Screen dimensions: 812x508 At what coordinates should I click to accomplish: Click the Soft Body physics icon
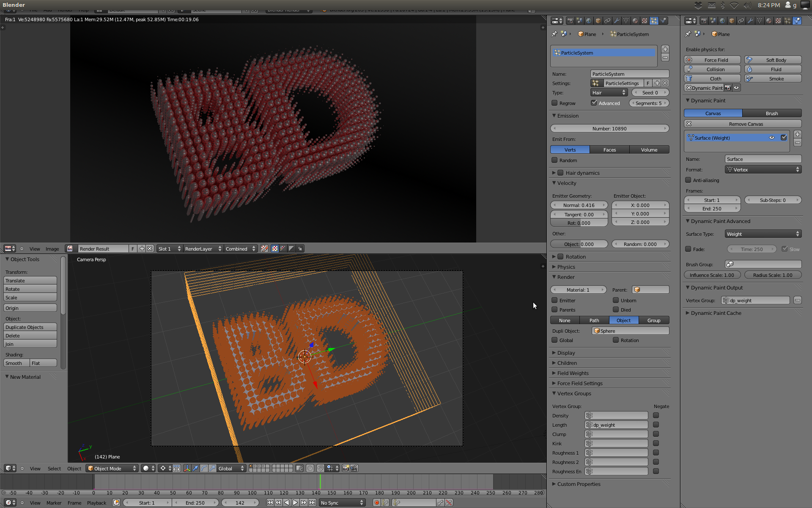click(x=749, y=60)
